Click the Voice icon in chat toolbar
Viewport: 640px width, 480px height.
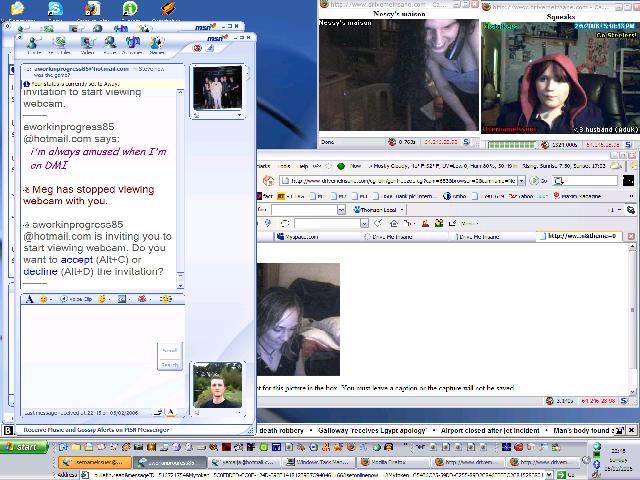tap(109, 44)
